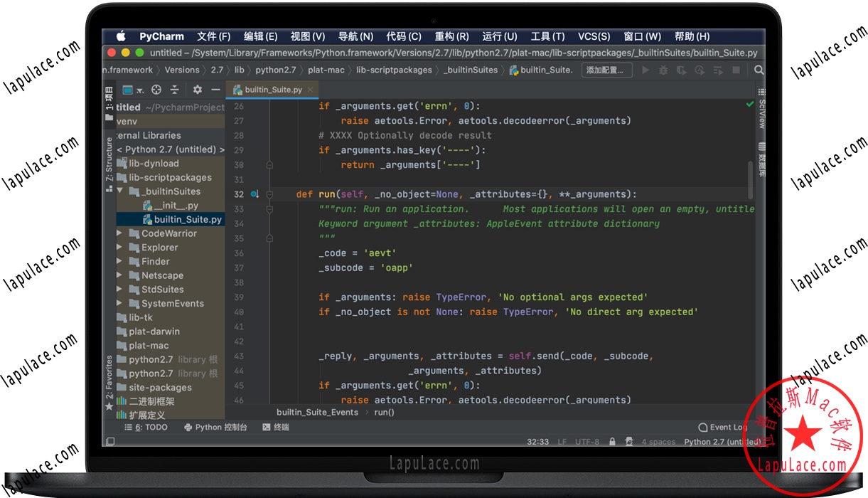Viewport: 868px width, 498px height.
Task: Open the PyCharm application menu
Action: 161,36
